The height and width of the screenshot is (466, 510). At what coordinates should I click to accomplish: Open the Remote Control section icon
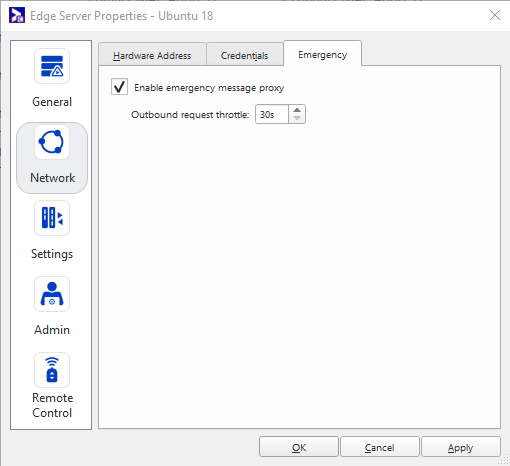[x=52, y=370]
